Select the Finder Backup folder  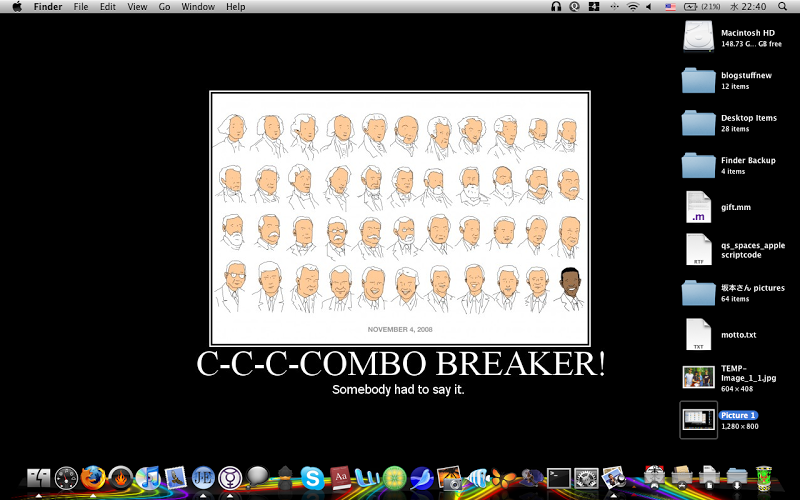(x=698, y=165)
